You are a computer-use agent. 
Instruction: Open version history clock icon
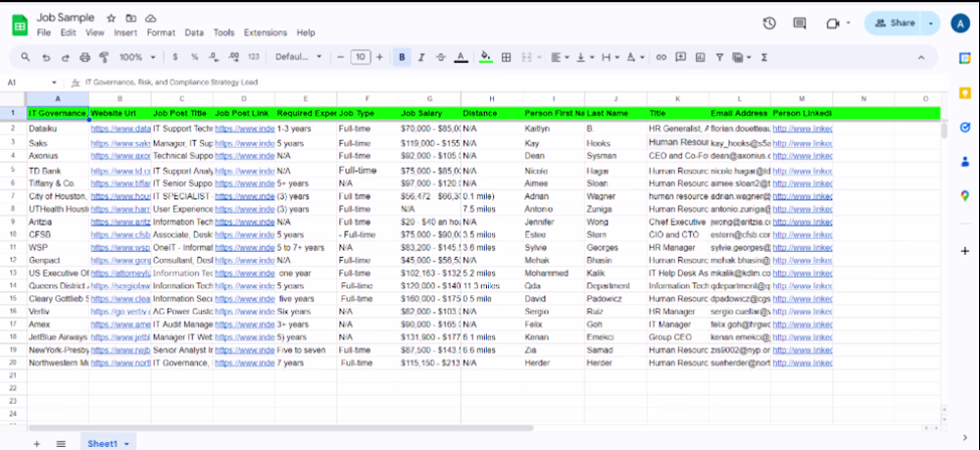pyautogui.click(x=769, y=24)
